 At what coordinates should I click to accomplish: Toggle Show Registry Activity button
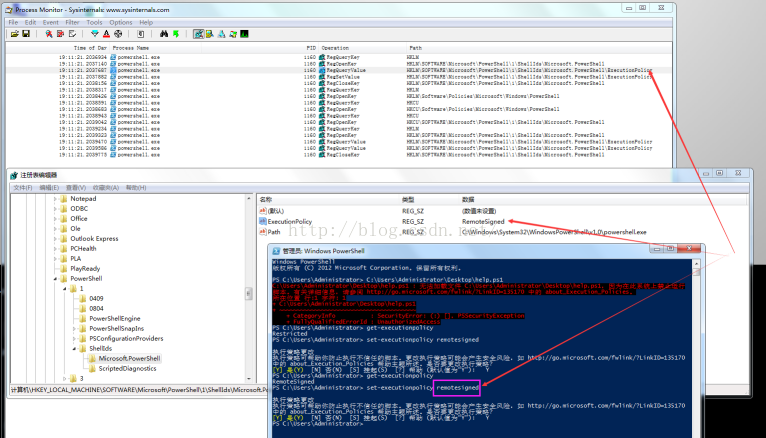[x=198, y=34]
